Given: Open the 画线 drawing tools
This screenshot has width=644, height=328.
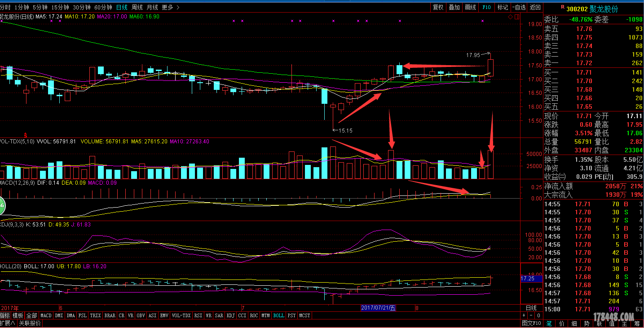Looking at the screenshot, I should pos(470,7).
